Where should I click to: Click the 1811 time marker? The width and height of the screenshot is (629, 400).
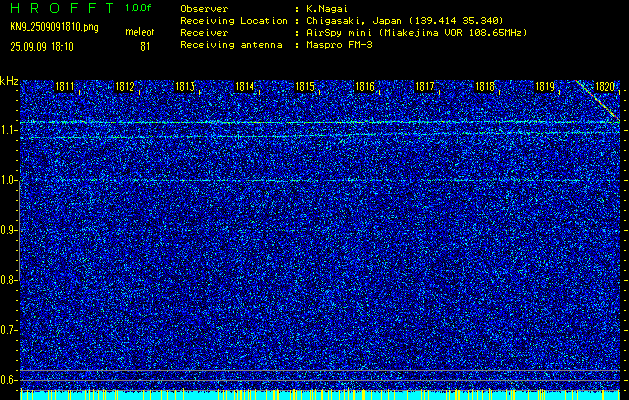(65, 86)
